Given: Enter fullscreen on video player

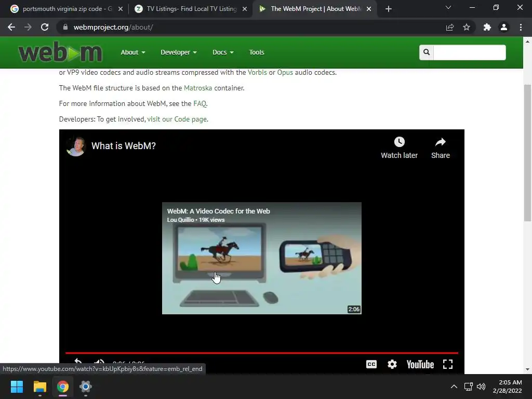Looking at the screenshot, I should (448, 364).
